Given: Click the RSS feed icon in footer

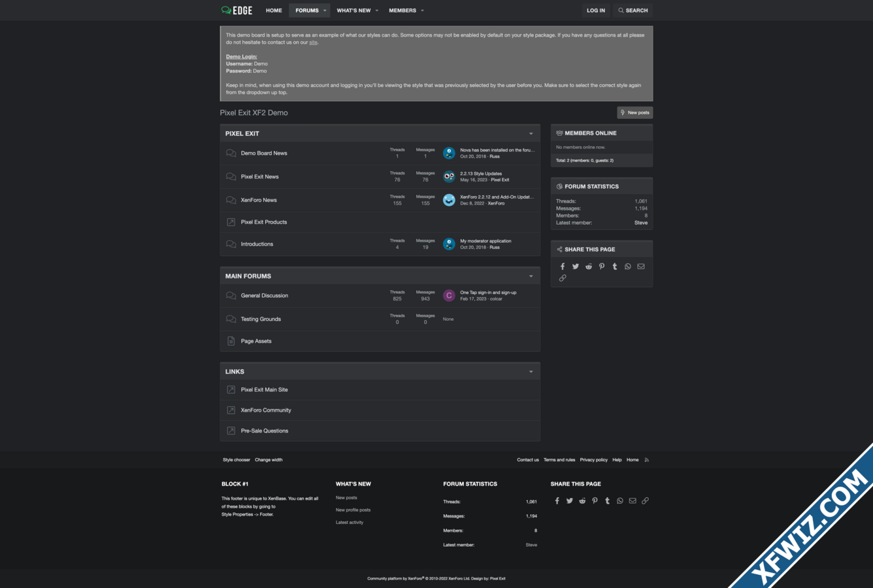Looking at the screenshot, I should (x=647, y=460).
